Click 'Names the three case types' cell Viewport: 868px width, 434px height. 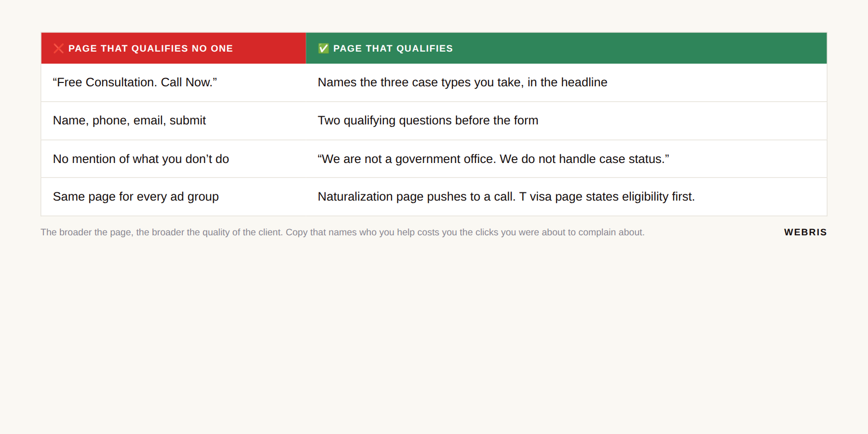(x=566, y=82)
